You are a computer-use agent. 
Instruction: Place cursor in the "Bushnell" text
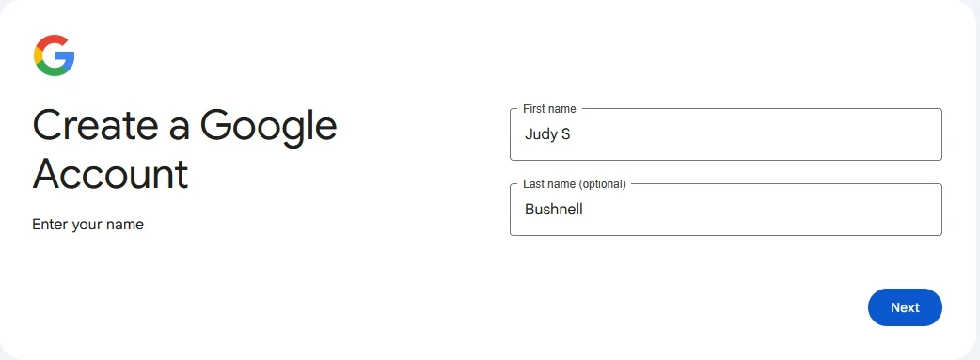pos(554,210)
